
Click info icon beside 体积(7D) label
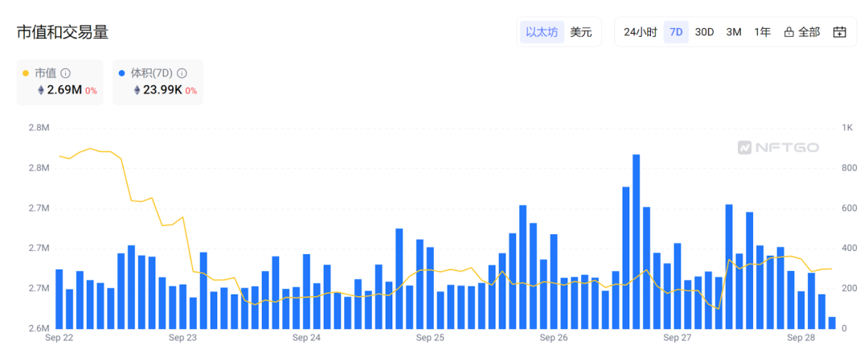pyautogui.click(x=182, y=73)
